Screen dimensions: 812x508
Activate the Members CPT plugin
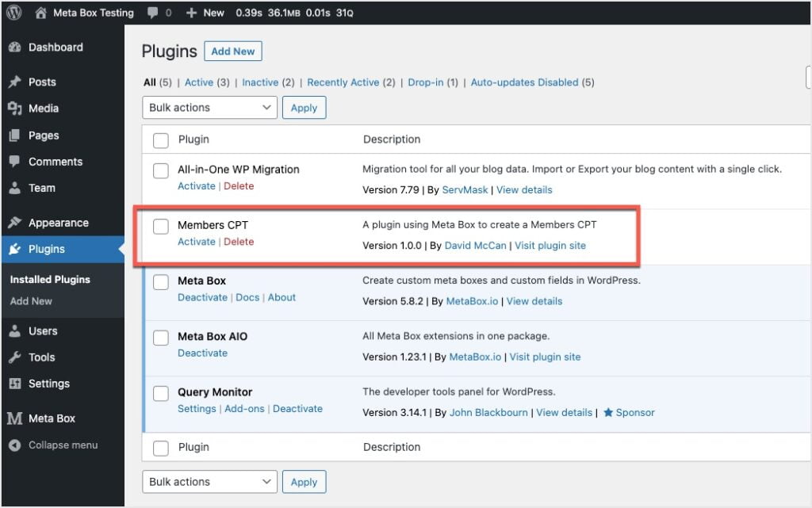coord(196,242)
